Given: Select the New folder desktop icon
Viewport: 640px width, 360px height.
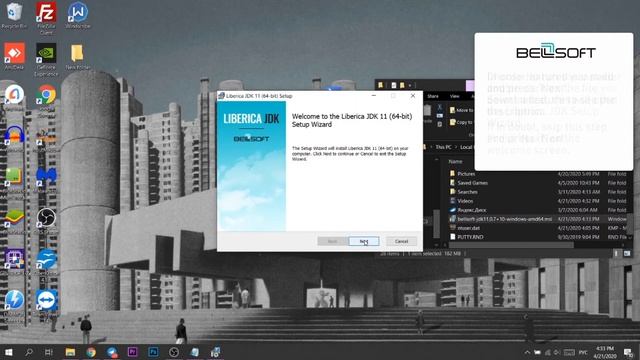Looking at the screenshot, I should pyautogui.click(x=78, y=56).
